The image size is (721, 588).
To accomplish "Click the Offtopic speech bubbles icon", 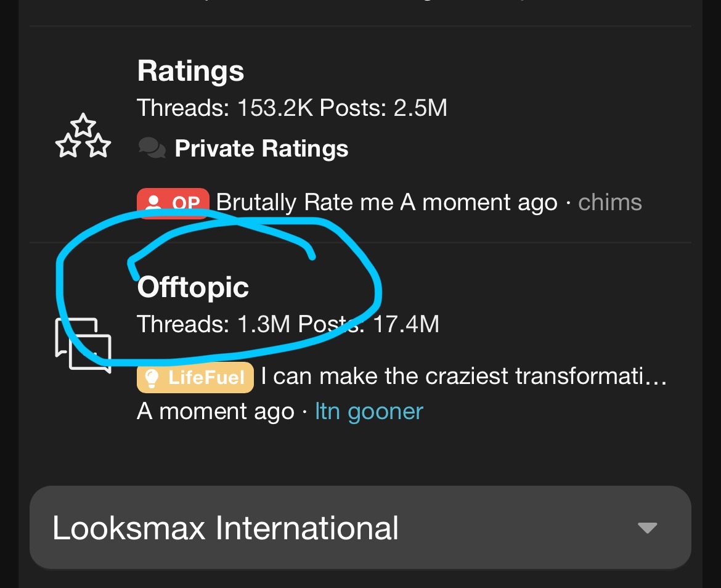I will tap(83, 345).
